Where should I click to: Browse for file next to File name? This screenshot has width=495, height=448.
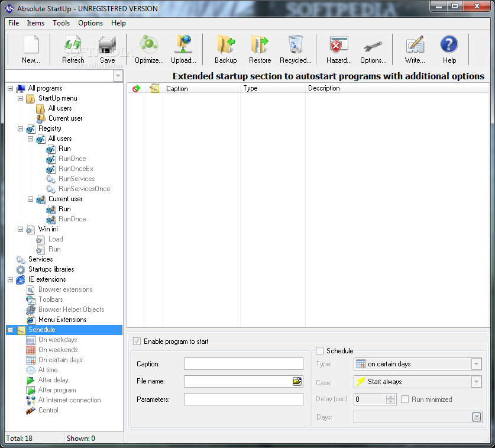pos(297,381)
